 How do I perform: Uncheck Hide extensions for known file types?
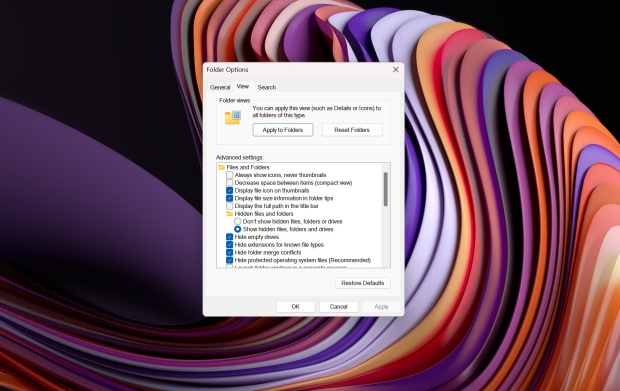coord(229,245)
